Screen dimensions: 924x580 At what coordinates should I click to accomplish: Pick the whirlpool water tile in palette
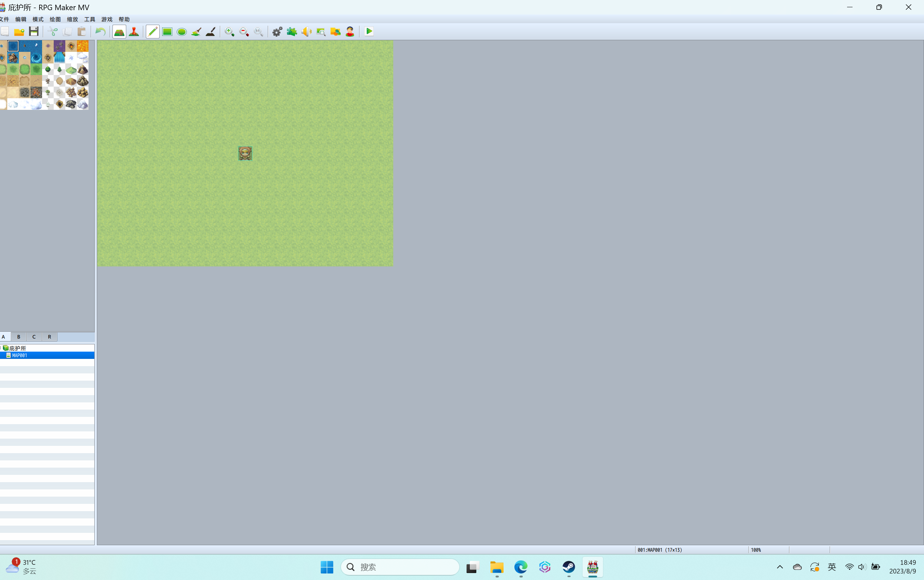(x=36, y=58)
